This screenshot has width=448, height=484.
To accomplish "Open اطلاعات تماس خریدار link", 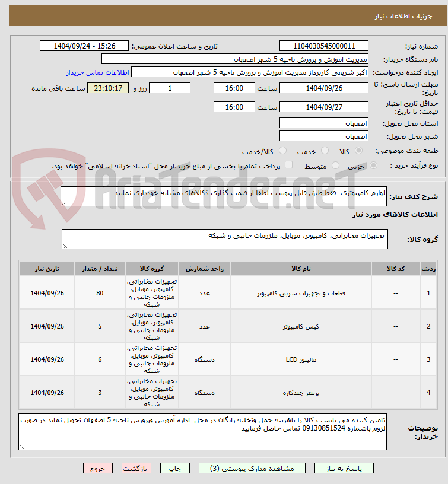I will pyautogui.click(x=97, y=72).
